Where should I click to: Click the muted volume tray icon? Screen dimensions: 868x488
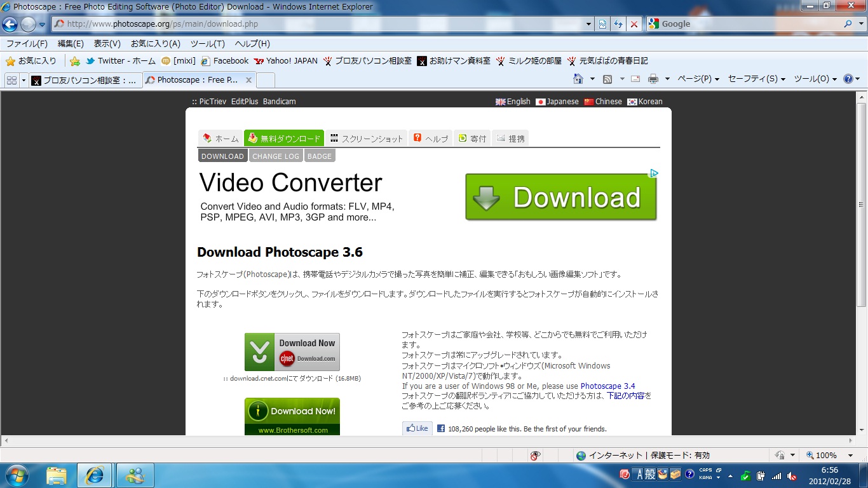pyautogui.click(x=792, y=476)
